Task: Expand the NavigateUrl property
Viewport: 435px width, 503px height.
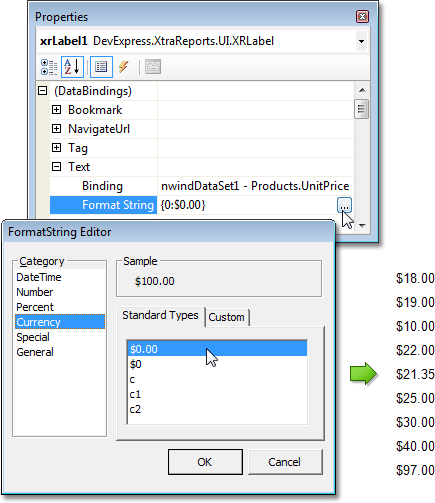Action: (57, 129)
